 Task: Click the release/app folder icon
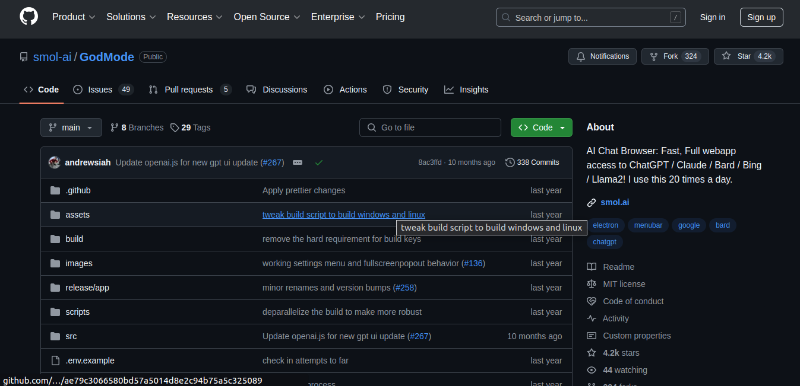click(x=55, y=288)
